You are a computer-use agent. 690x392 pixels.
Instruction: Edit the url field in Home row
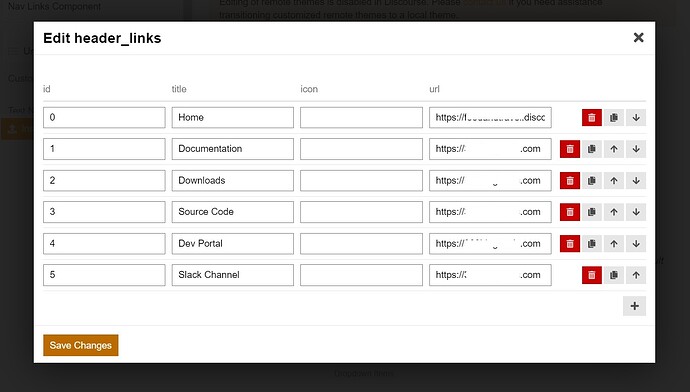pyautogui.click(x=490, y=117)
